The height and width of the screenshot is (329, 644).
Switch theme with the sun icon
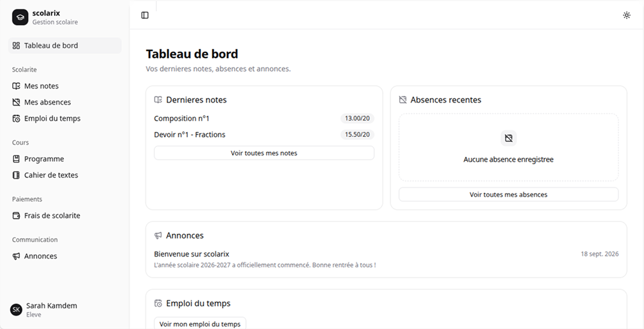click(x=627, y=15)
